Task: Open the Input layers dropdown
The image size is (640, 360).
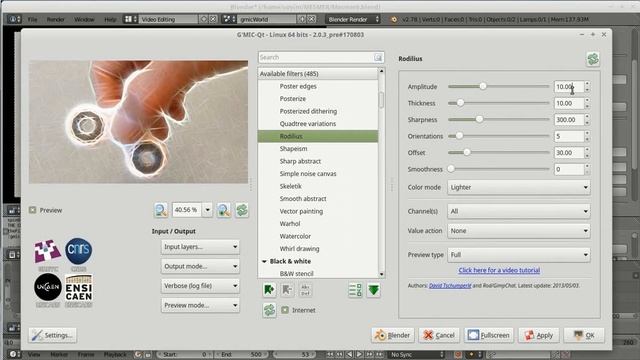Action: point(200,247)
